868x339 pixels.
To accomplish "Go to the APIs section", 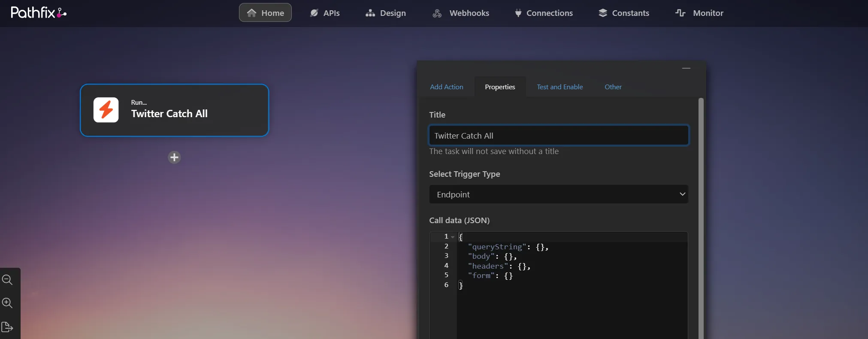I will (325, 13).
